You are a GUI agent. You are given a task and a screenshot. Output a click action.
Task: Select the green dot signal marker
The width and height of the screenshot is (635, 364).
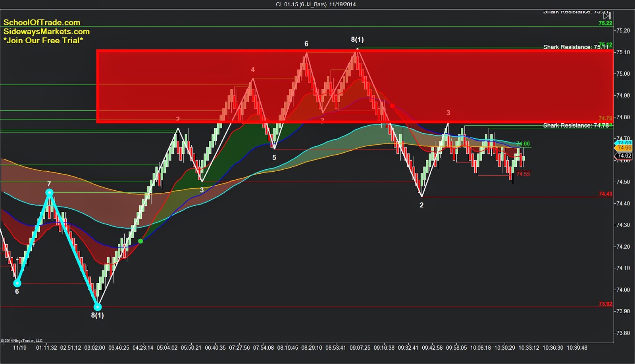(140, 241)
